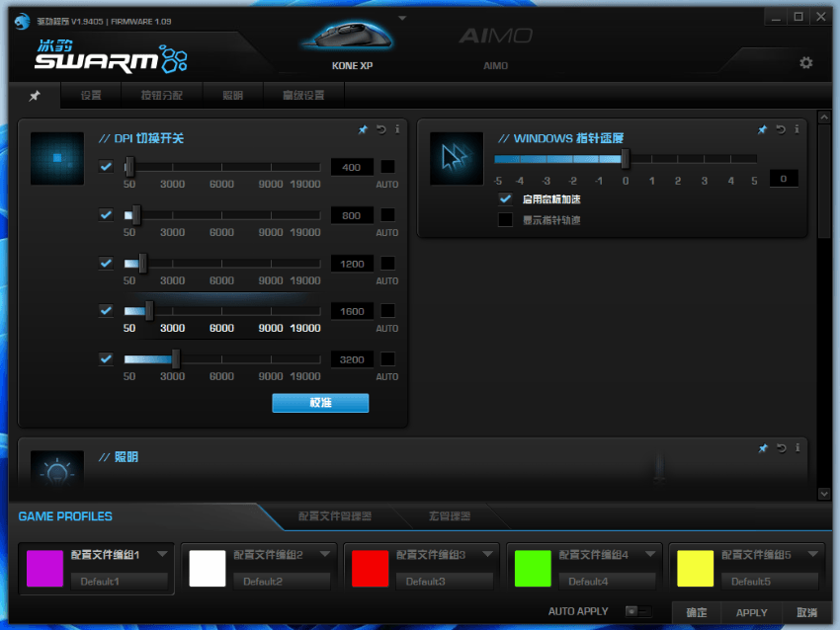Pin the WINDOWS 指针速度 panel
Image resolution: width=840 pixels, height=630 pixels.
point(762,129)
